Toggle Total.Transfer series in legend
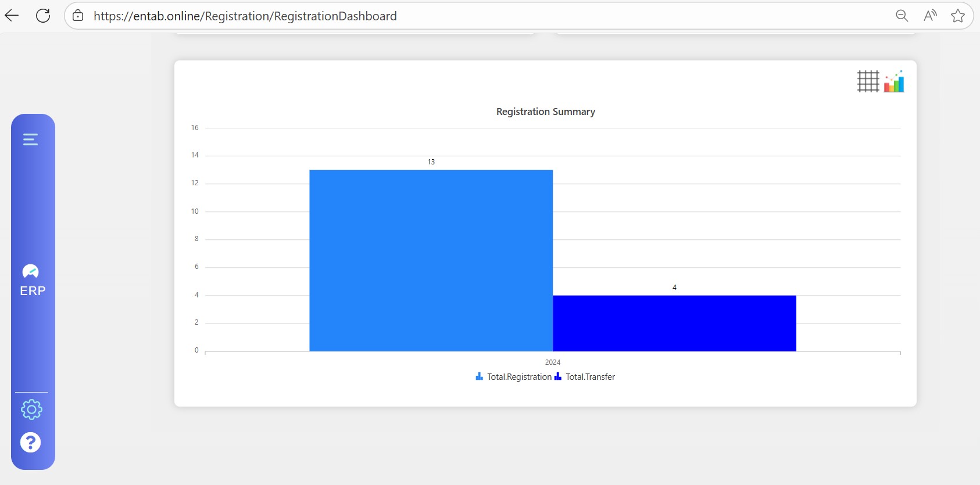Screen dimensions: 980x485 pyautogui.click(x=585, y=377)
